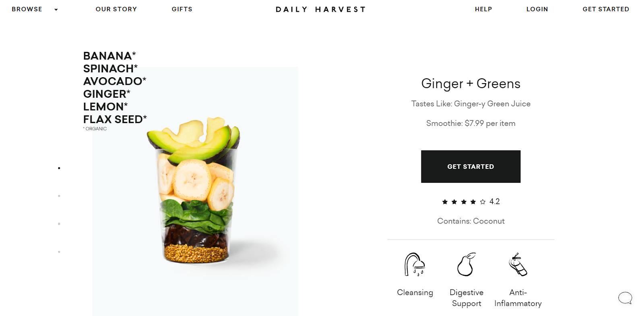
Task: Click the Login link
Action: [537, 9]
